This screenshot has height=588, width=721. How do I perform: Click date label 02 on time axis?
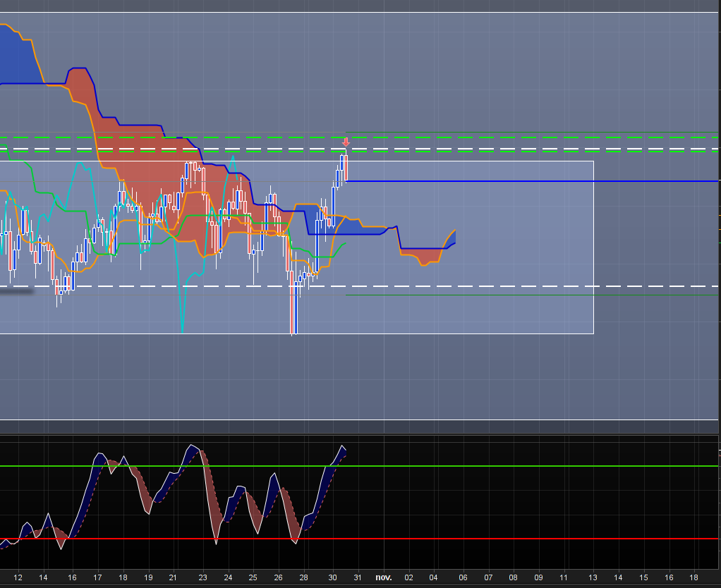(408, 577)
